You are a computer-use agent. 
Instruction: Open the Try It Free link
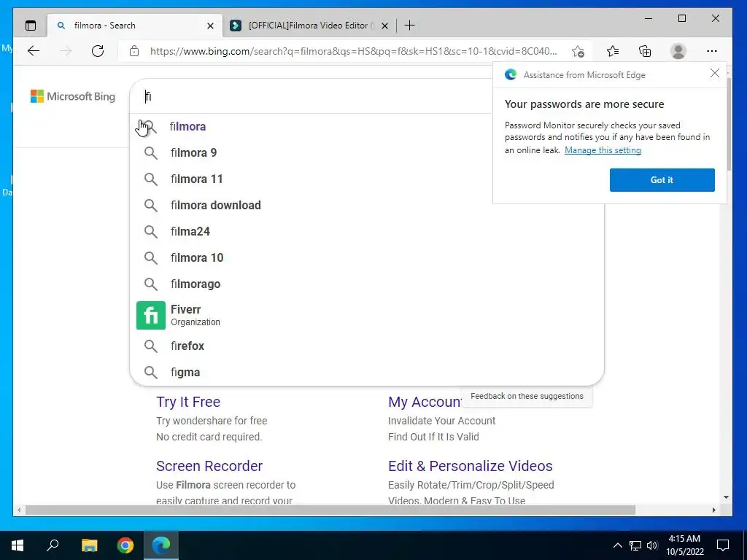pos(188,402)
